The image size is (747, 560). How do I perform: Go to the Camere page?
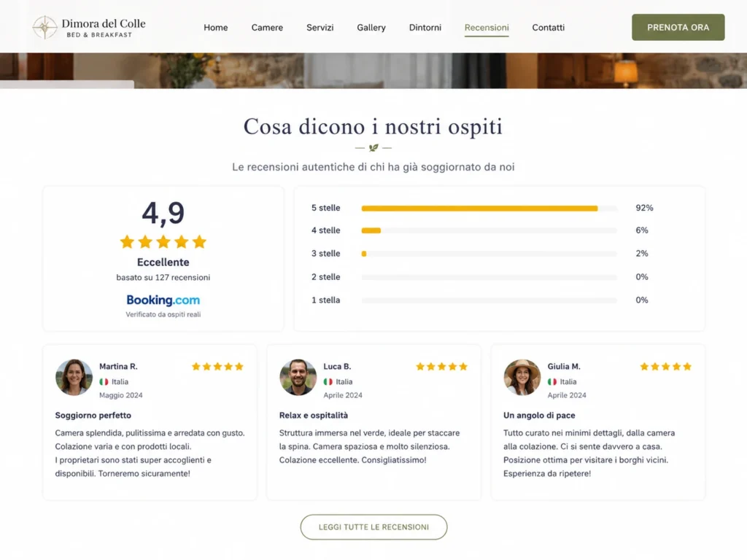[x=267, y=28]
